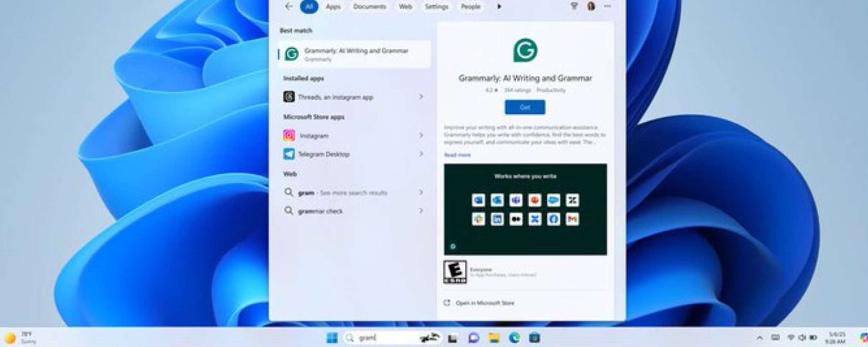Click Open in Microsoft Store link
Screen dimensions: 868x347
pos(485,303)
